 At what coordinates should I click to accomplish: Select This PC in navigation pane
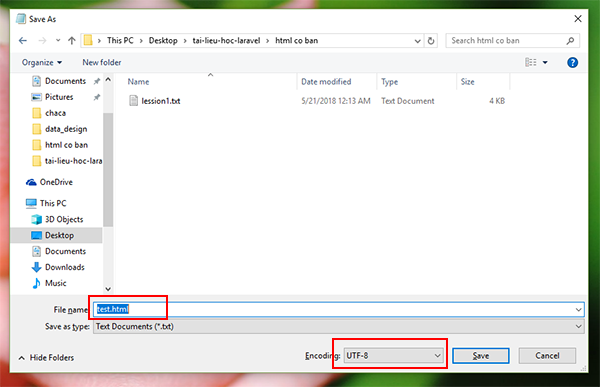pos(53,203)
